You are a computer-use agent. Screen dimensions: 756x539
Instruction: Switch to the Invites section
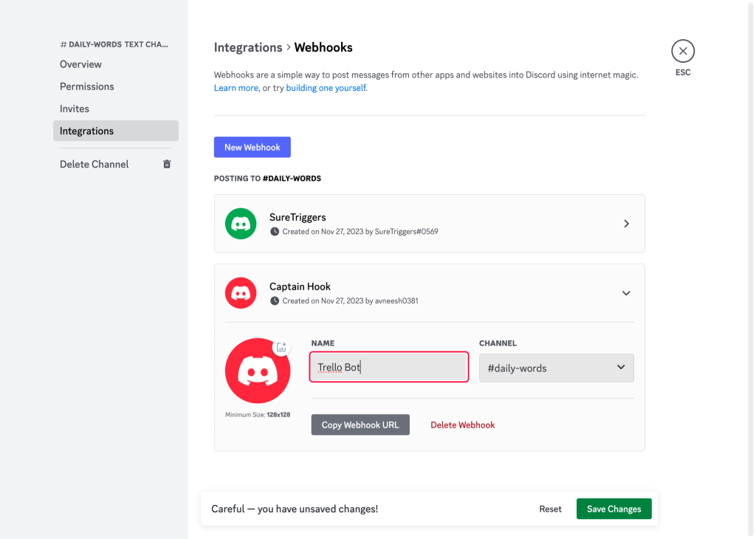click(74, 109)
